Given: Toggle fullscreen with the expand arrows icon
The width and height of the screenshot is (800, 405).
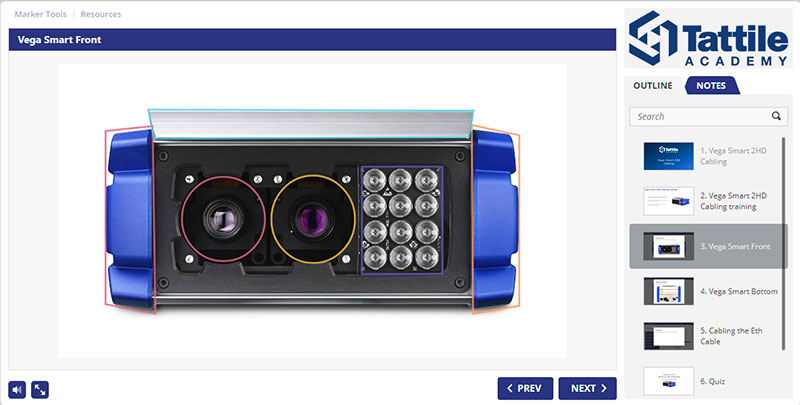Looking at the screenshot, I should (40, 390).
